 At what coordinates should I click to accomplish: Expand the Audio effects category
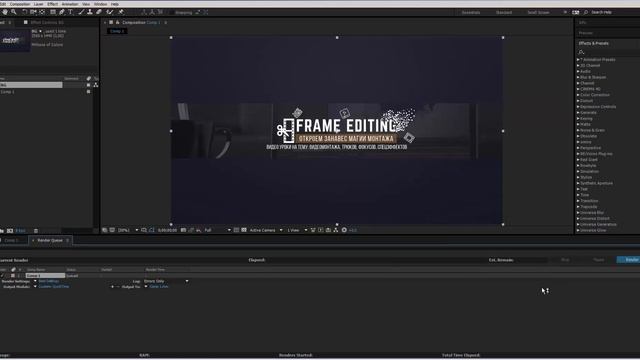pyautogui.click(x=578, y=71)
